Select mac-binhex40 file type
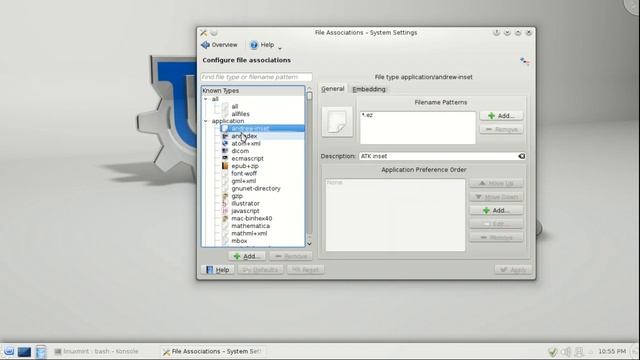640x360 pixels. [x=252, y=218]
